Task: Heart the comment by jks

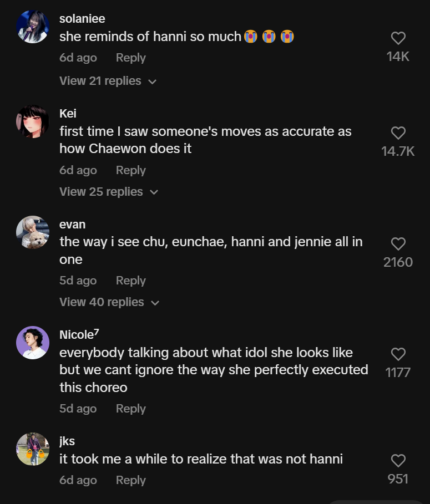Action: tap(398, 461)
